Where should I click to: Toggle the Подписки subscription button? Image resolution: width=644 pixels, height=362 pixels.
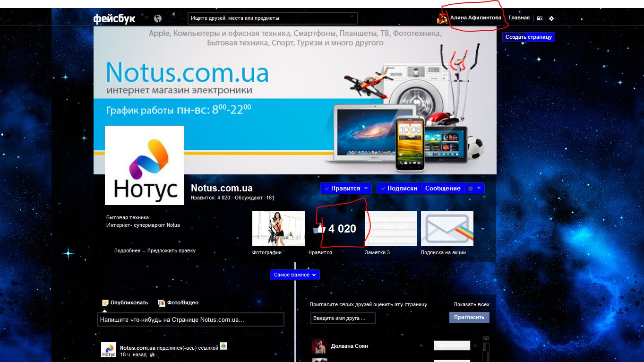pyautogui.click(x=399, y=188)
